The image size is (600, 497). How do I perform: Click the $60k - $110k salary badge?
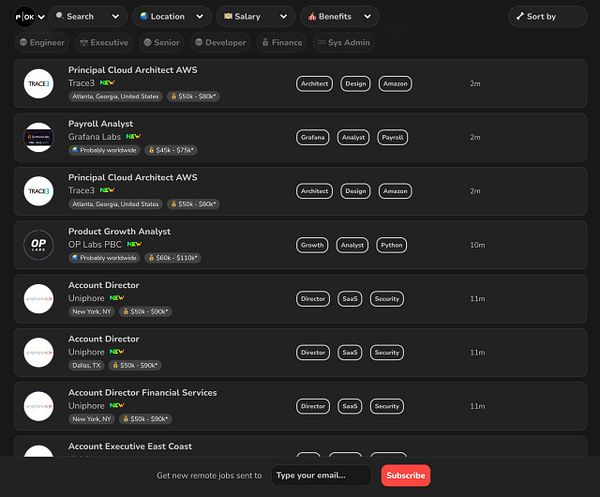[173, 258]
